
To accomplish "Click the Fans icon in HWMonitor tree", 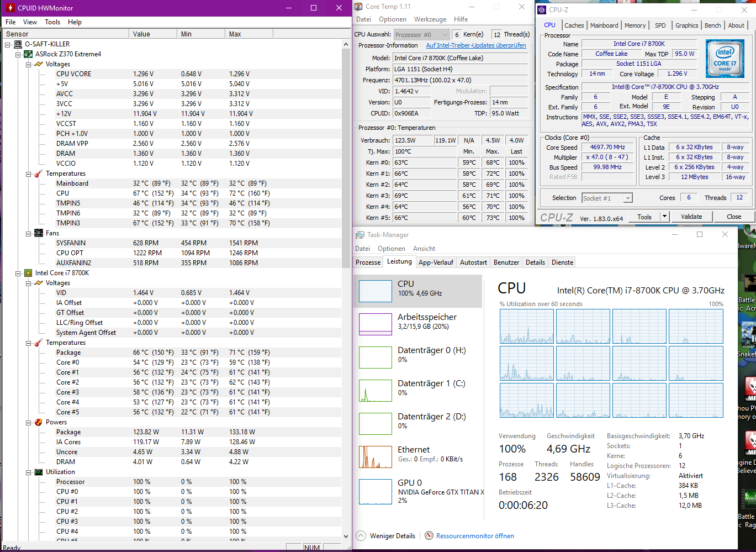I will 39,233.
